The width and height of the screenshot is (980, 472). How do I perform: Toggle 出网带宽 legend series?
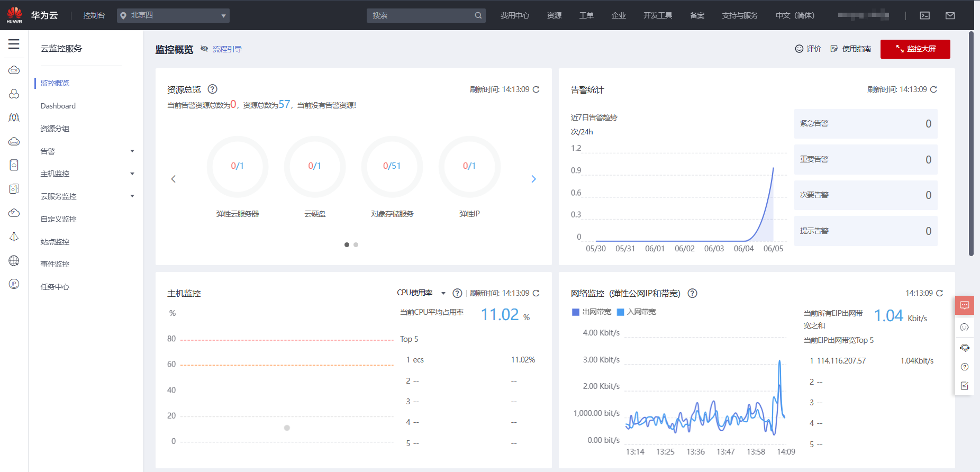pos(592,312)
